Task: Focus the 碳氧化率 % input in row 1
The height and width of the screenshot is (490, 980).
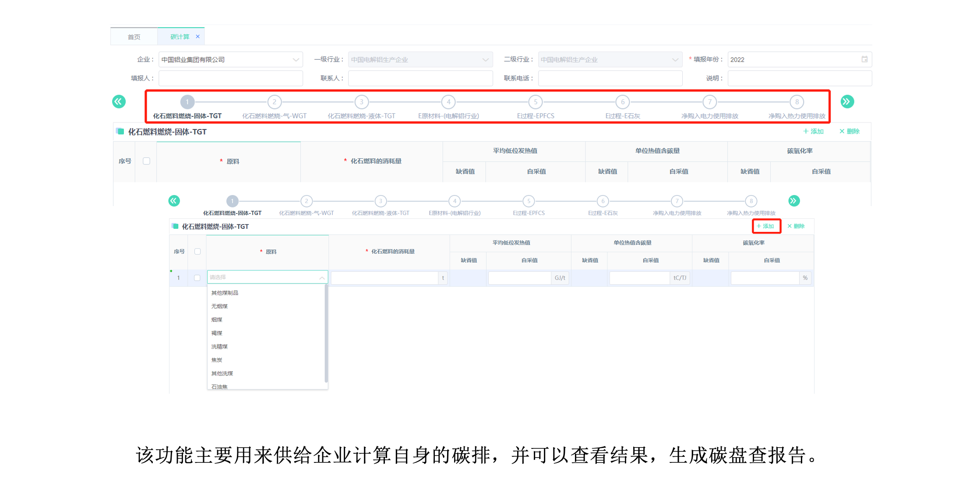Action: (765, 278)
